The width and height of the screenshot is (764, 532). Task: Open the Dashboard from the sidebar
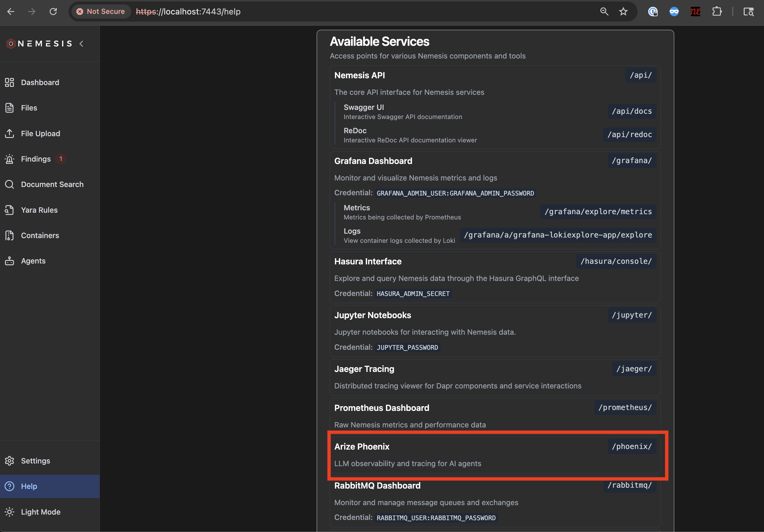tap(40, 82)
